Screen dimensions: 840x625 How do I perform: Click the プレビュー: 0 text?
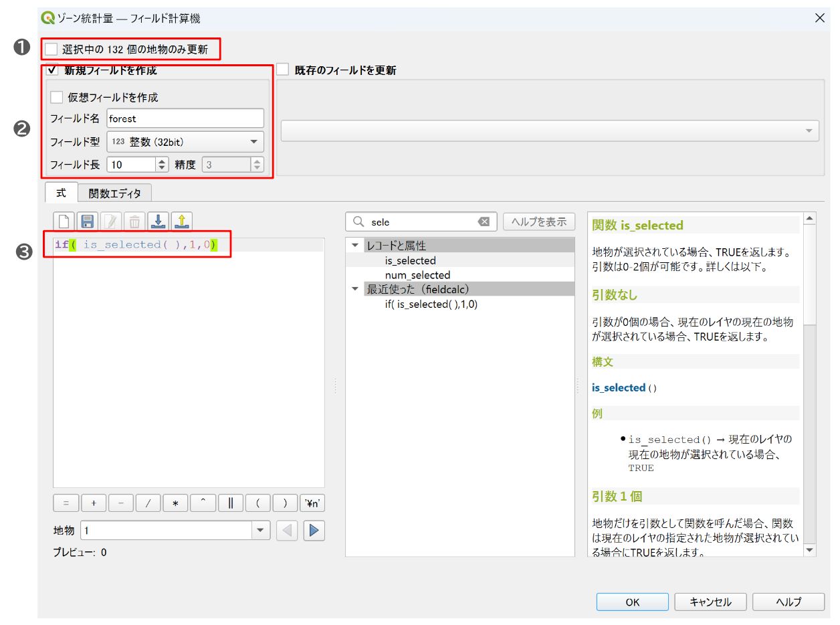tap(80, 553)
